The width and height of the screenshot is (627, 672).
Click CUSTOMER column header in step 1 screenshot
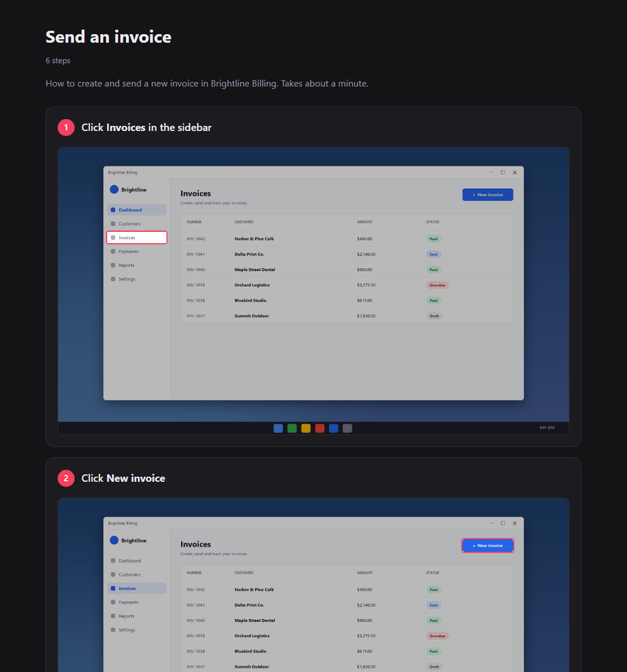tap(244, 222)
